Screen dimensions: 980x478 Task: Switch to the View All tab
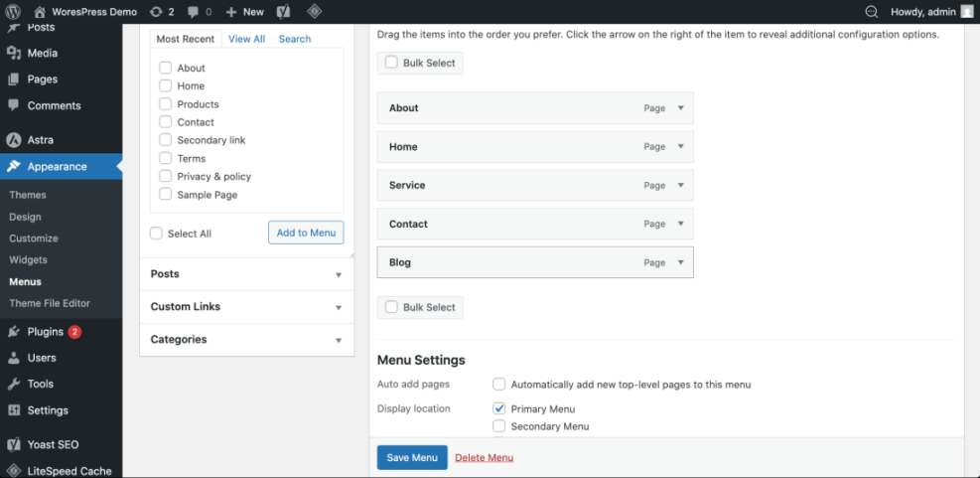click(x=247, y=39)
